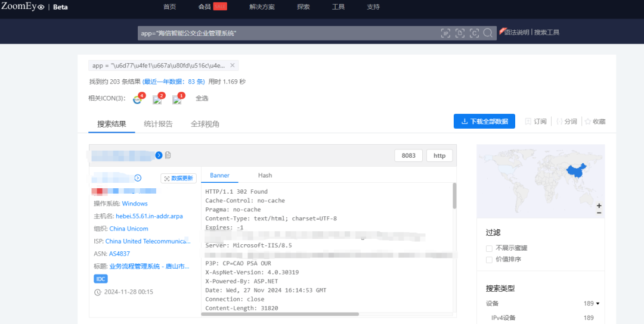The image size is (644, 324).
Task: Click the magnifier search icon
Action: pyautogui.click(x=488, y=33)
